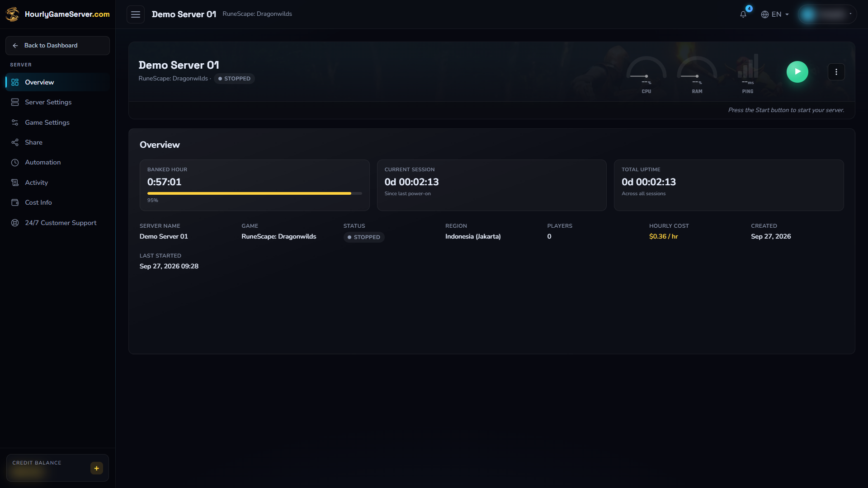Click the Server Settings icon
Image resolution: width=868 pixels, height=488 pixels.
click(x=15, y=102)
